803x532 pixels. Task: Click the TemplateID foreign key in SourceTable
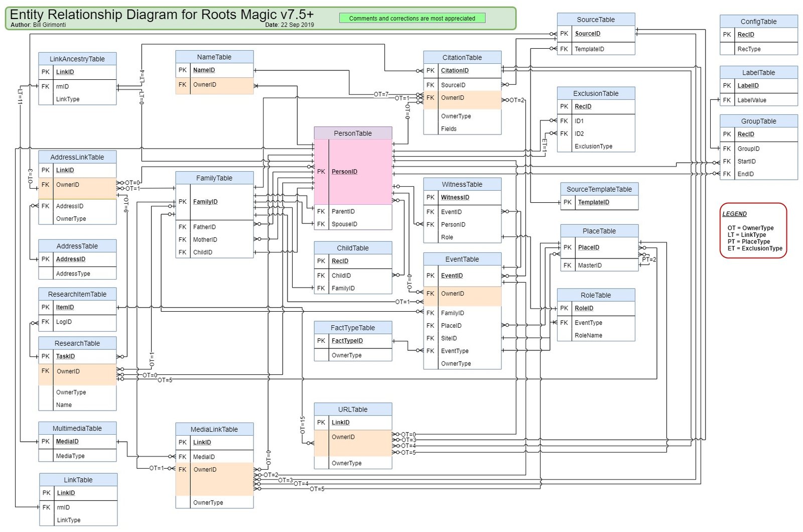point(589,49)
